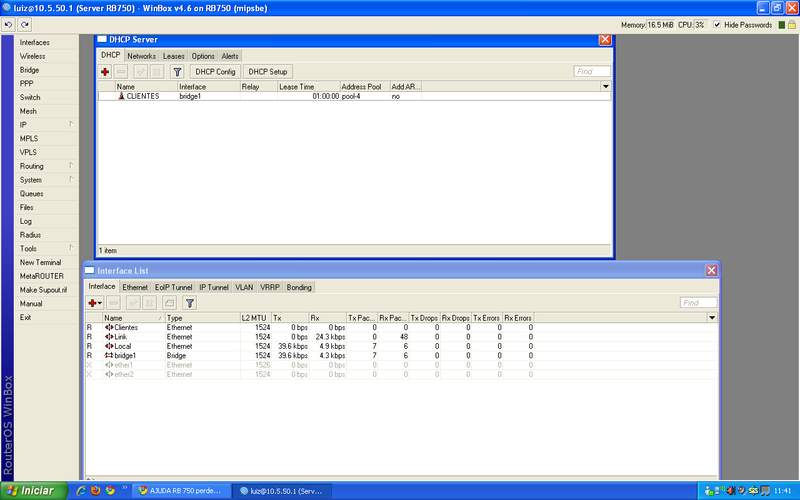This screenshot has height=500, width=800.
Task: Click DHCP Setup button
Action: pyautogui.click(x=268, y=72)
